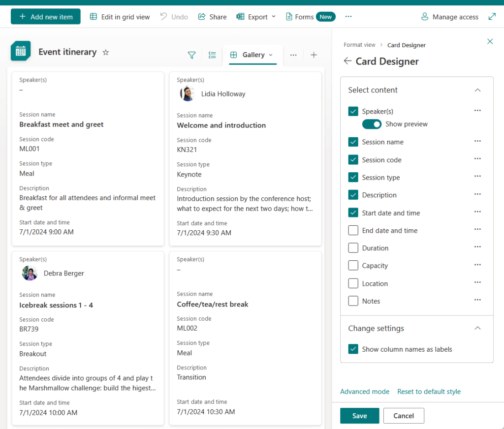Viewport: 504px width, 429px height.
Task: Open more options for Notes column
Action: tap(477, 300)
